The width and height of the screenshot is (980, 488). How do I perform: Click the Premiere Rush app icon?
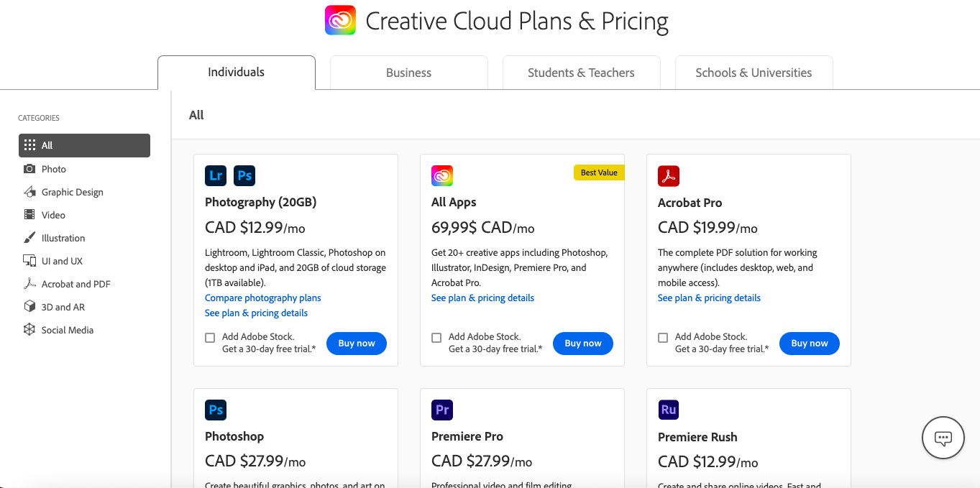pos(669,410)
